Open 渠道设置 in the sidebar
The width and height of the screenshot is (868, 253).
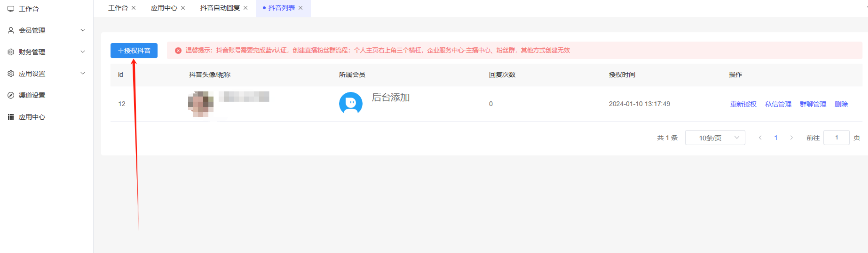[x=32, y=95]
